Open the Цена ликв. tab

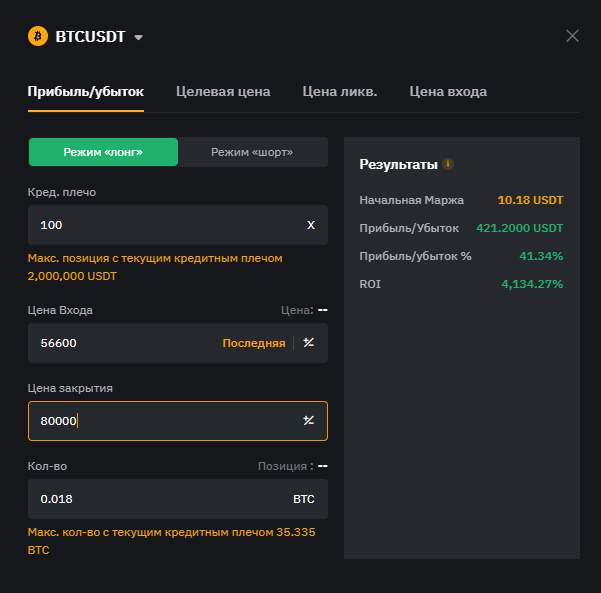point(340,92)
